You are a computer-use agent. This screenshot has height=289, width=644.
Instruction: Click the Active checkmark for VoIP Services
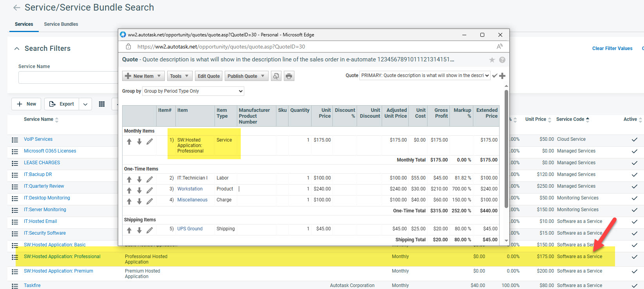(635, 140)
